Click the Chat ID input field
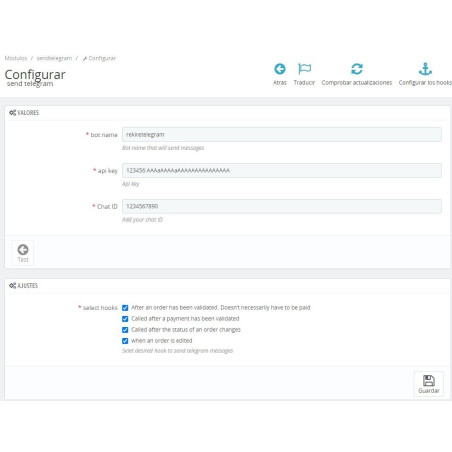This screenshot has width=452, height=452. pyautogui.click(x=282, y=206)
